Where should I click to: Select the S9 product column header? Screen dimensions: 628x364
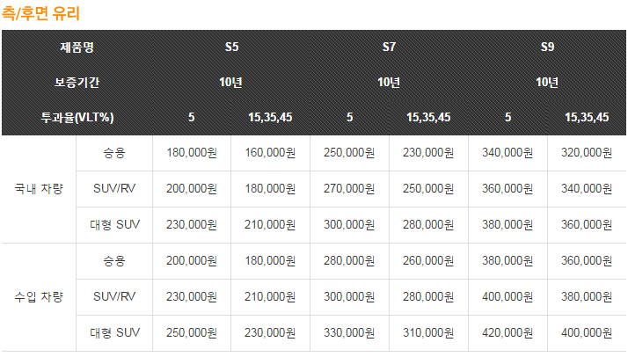(x=547, y=47)
